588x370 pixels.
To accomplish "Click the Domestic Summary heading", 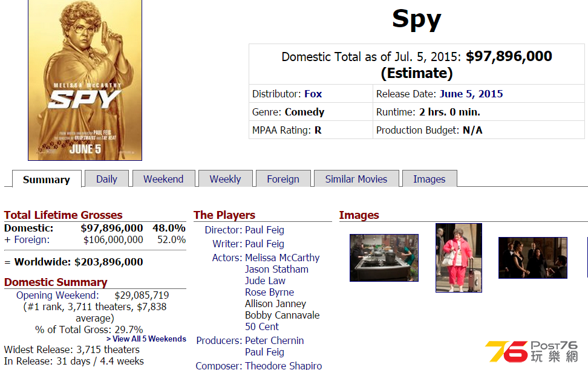I will click(56, 282).
